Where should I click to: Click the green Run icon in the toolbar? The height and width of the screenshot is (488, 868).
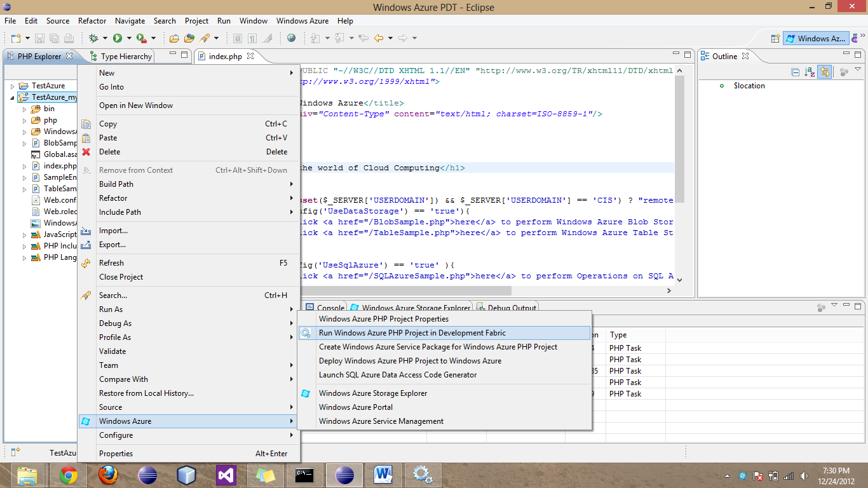click(118, 38)
